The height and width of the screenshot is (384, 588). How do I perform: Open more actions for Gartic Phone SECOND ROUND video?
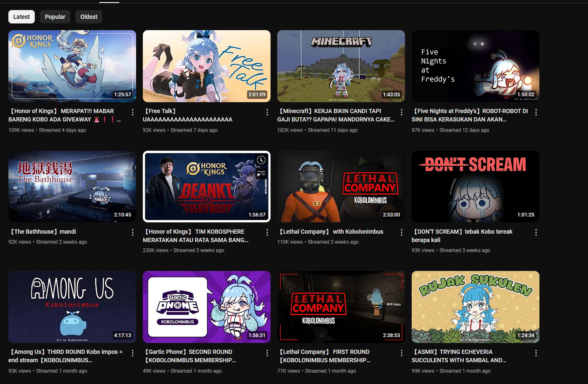click(267, 353)
